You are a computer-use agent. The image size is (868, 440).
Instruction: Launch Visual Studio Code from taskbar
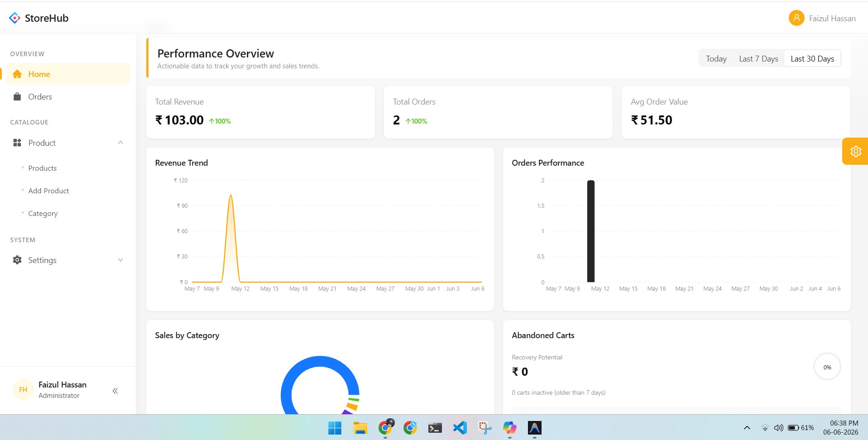(460, 428)
